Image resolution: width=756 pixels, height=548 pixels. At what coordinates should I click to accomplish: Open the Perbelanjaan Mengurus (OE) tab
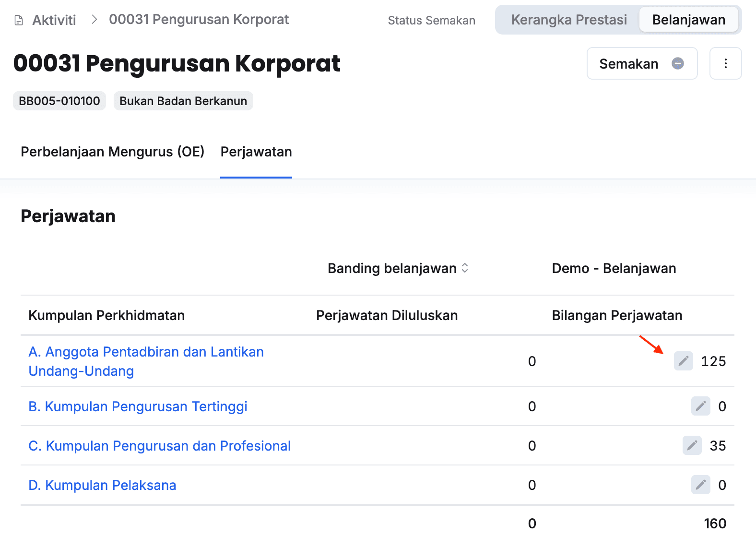(x=112, y=152)
